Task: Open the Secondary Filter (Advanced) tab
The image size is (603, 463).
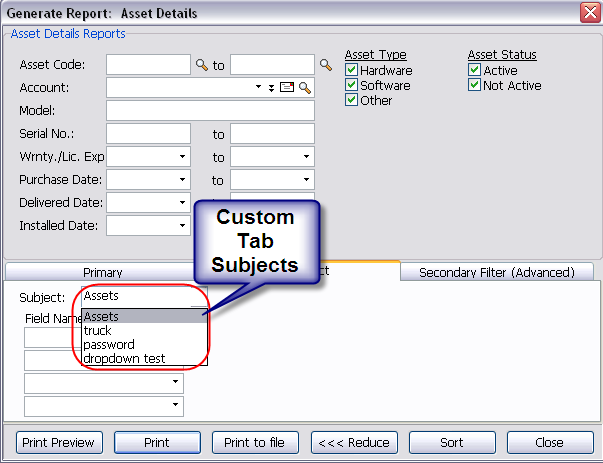Action: pos(497,272)
